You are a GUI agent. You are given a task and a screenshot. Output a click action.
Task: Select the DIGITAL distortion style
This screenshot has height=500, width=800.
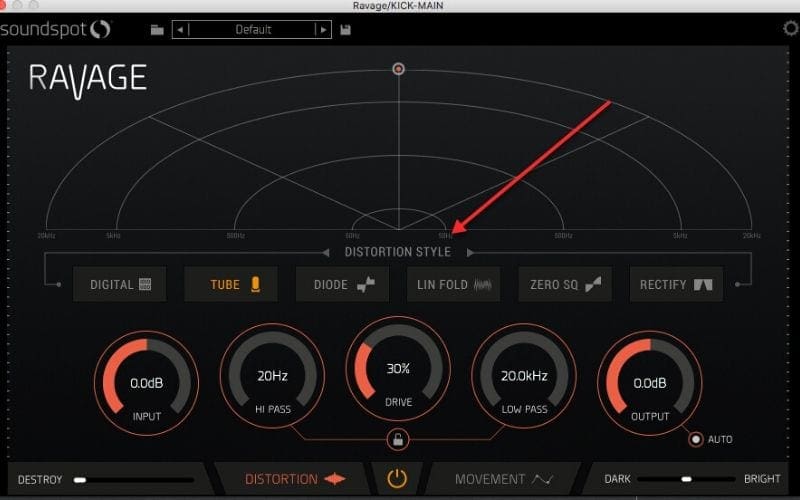(x=120, y=284)
